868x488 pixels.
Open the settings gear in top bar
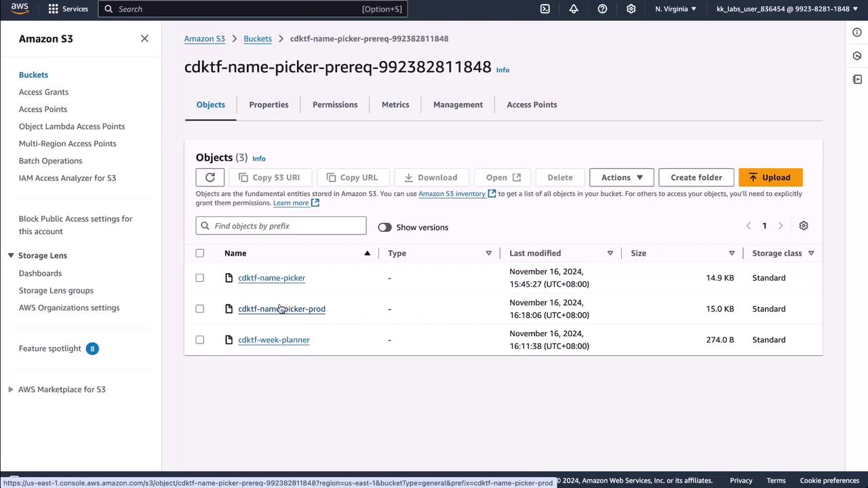[x=631, y=9]
